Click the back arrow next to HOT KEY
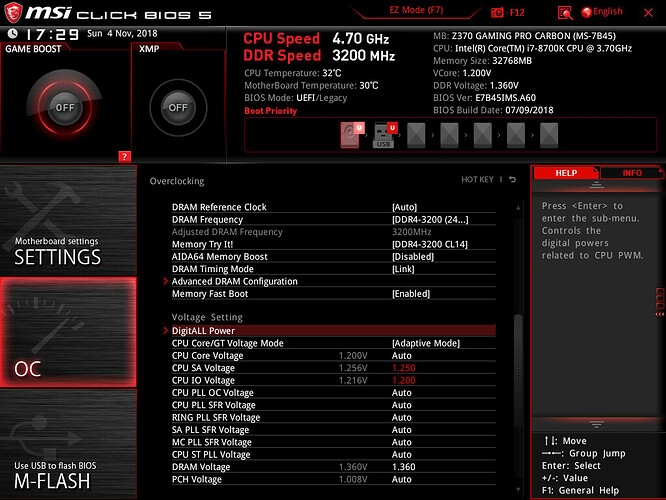The width and height of the screenshot is (666, 500). tap(513, 180)
